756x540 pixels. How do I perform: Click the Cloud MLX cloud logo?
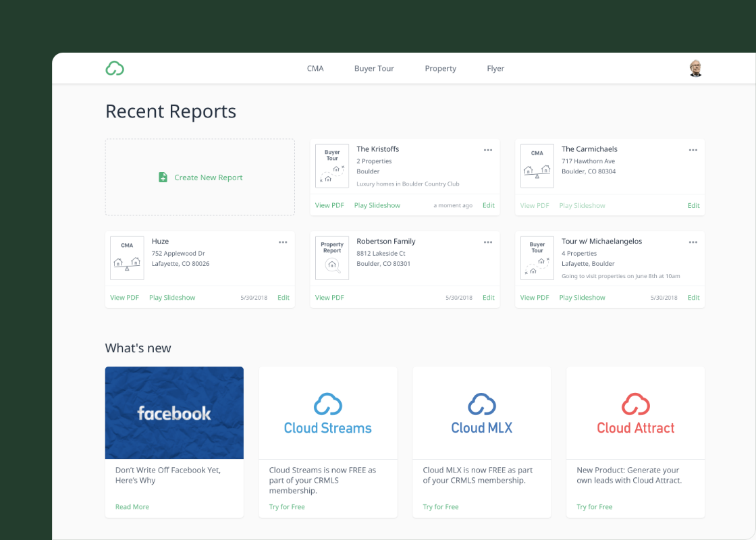[482, 404]
